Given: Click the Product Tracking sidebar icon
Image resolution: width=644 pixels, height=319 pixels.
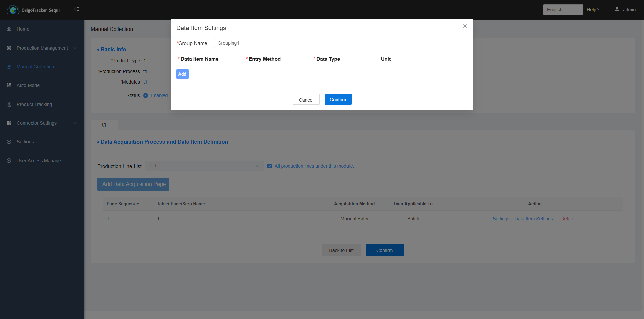Looking at the screenshot, I should coord(9,105).
